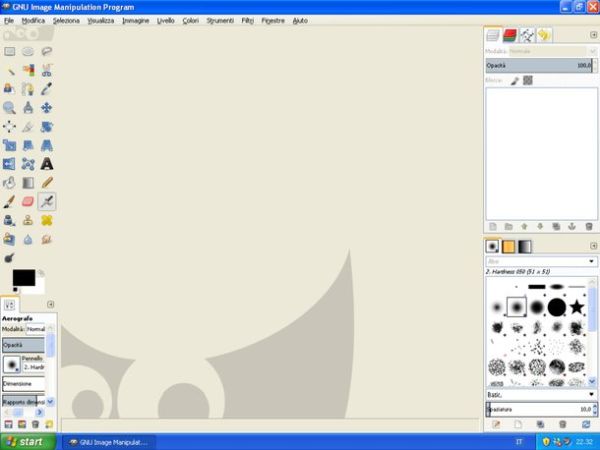This screenshot has height=450, width=600.
Task: Click the black foreground color swatch
Action: click(24, 277)
